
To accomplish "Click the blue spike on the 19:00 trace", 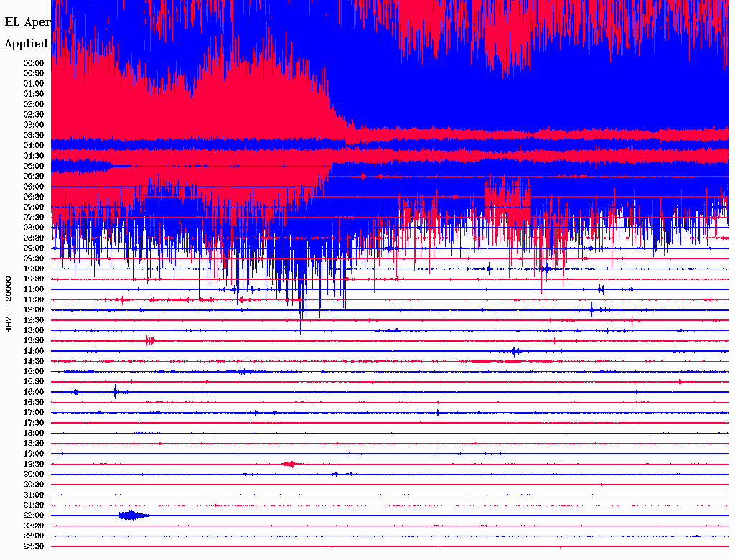I will pos(439,454).
